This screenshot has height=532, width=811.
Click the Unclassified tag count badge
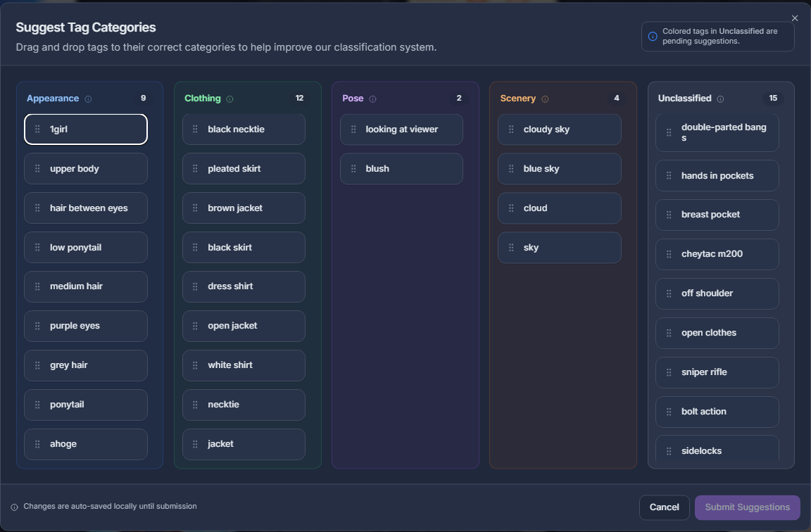point(773,99)
